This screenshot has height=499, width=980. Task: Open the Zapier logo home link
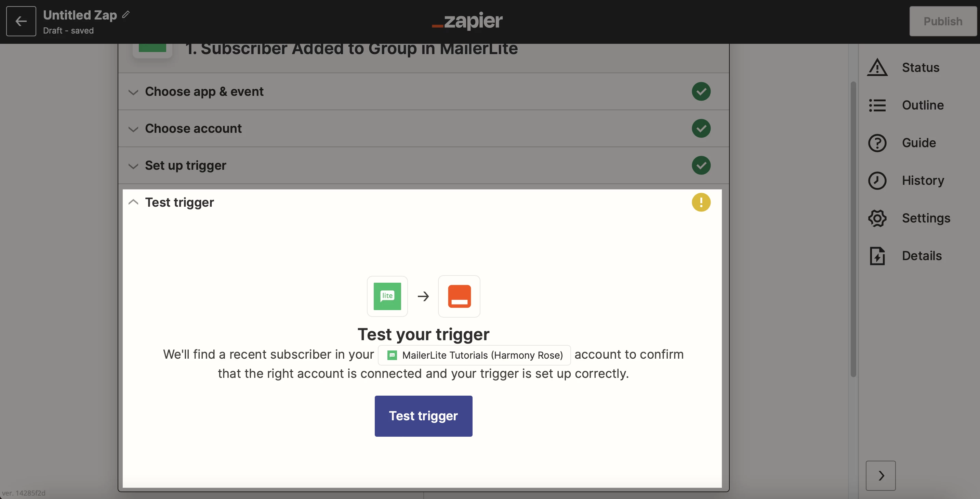coord(467,21)
